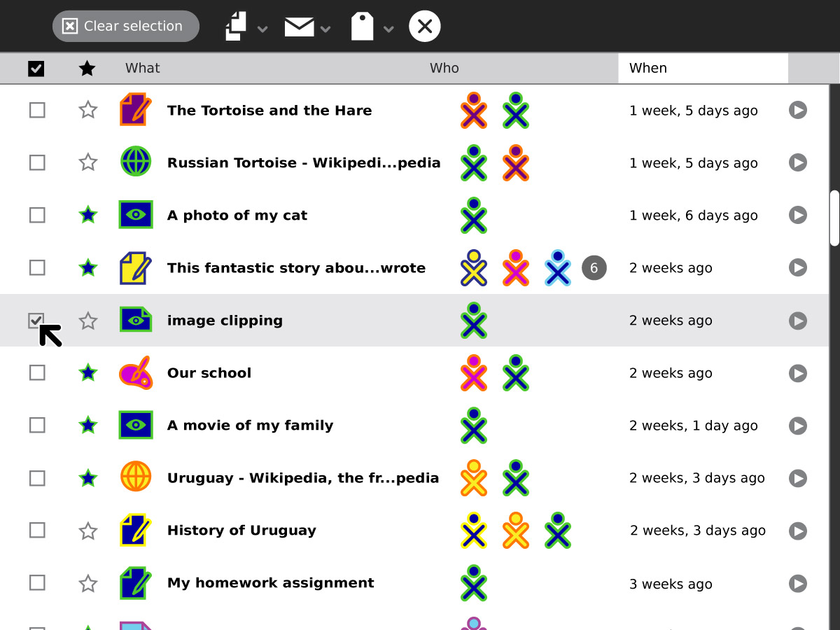
Task: Expand the mail icon dropdown arrow
Action: (325, 29)
